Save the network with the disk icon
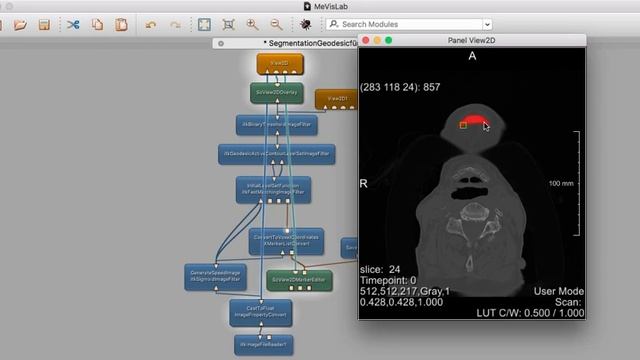Screen dimensions: 640x360 pos(44,25)
